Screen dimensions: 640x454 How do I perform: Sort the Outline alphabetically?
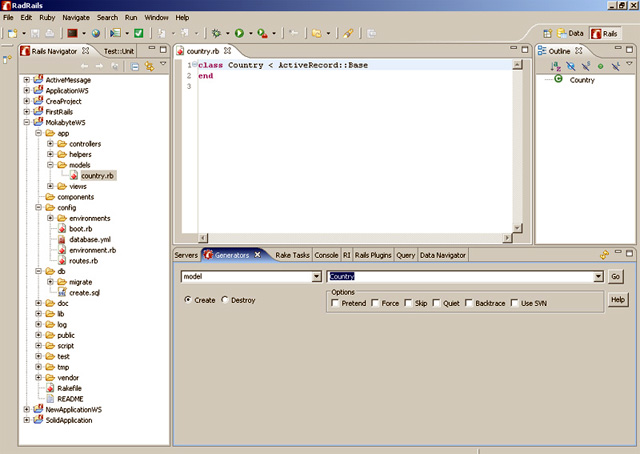pyautogui.click(x=555, y=66)
